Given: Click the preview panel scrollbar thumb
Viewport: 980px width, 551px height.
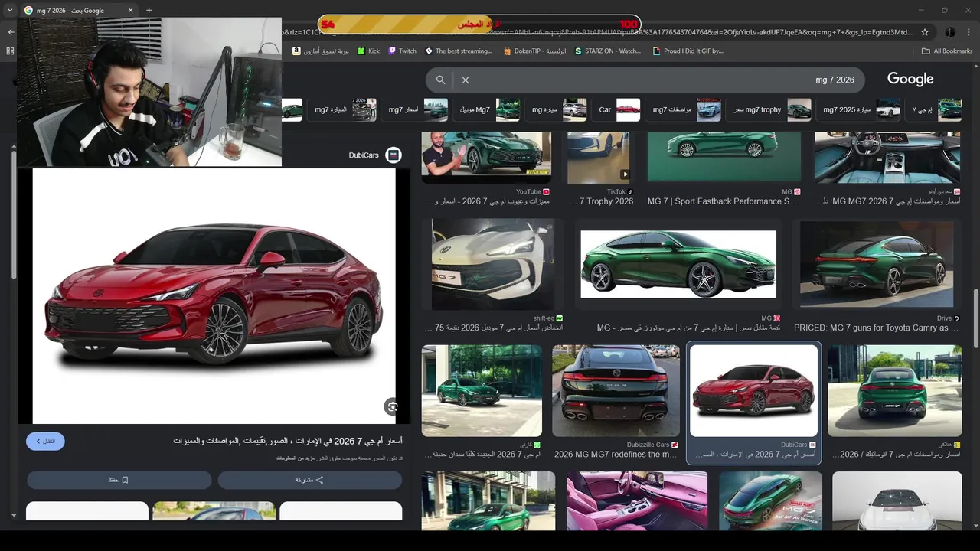Looking at the screenshot, I should tap(13, 214).
